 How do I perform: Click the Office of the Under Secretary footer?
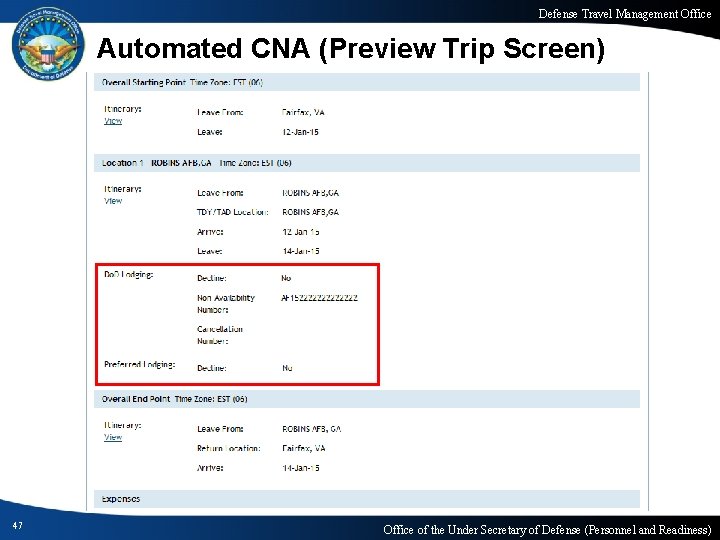[x=547, y=530]
